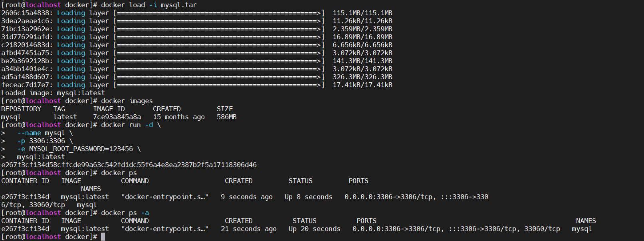Click layer ID c2182014683d

(x=25, y=45)
